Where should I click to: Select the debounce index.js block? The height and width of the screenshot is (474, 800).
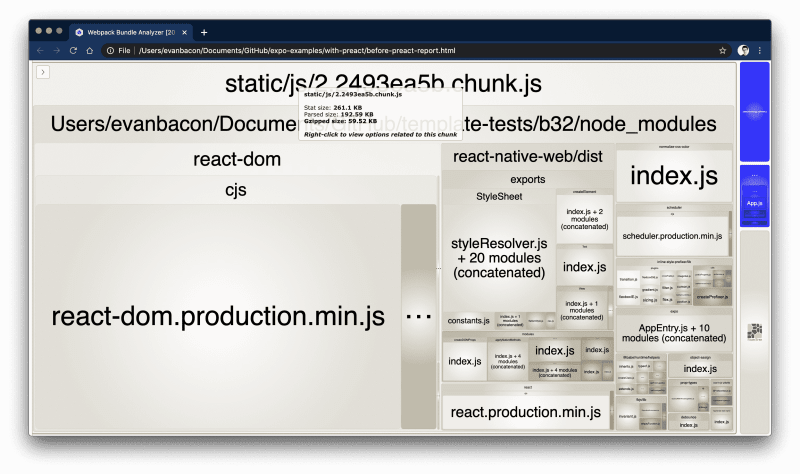click(x=689, y=425)
